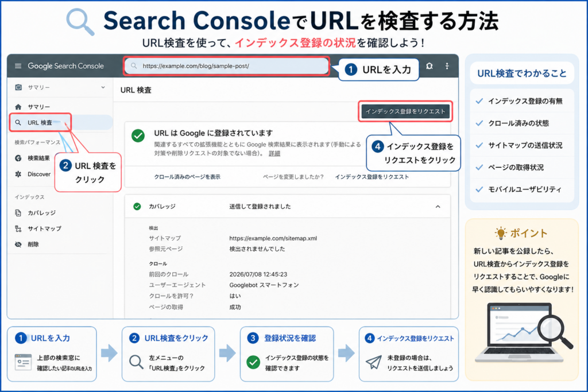Click the 削除 hidden-eye icon
The height and width of the screenshot is (392, 588).
tap(18, 244)
